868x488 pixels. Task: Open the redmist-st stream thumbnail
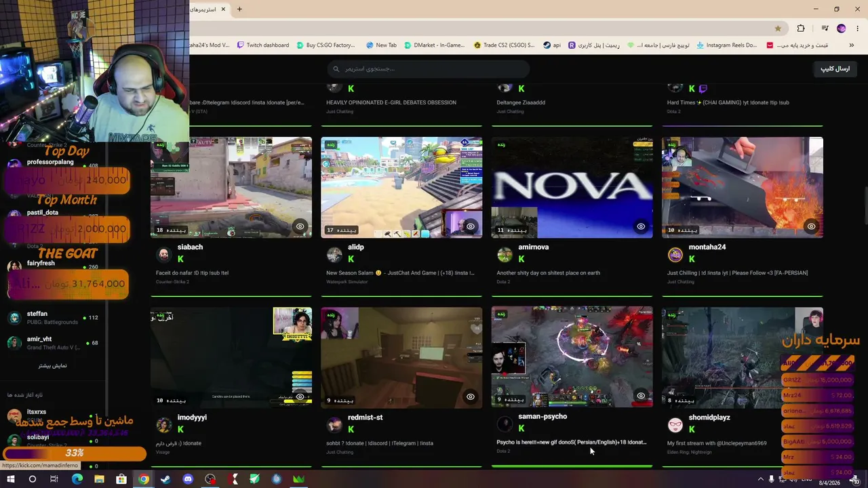click(402, 358)
